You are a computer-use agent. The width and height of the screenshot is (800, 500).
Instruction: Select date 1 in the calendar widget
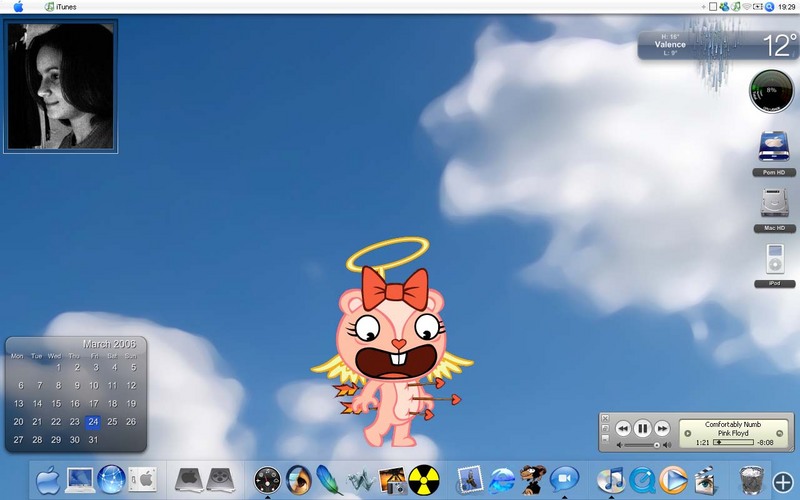click(58, 367)
